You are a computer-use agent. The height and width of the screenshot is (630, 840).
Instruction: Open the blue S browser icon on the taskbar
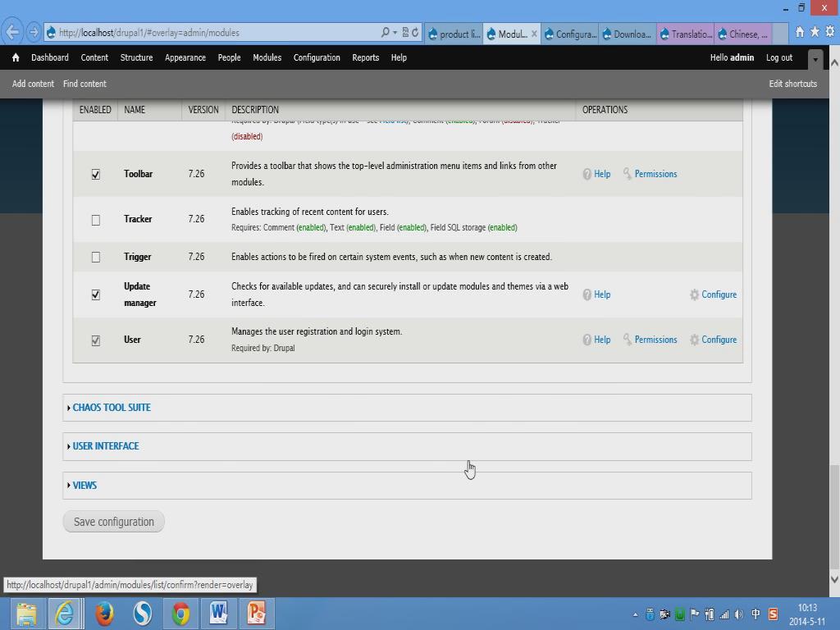143,614
